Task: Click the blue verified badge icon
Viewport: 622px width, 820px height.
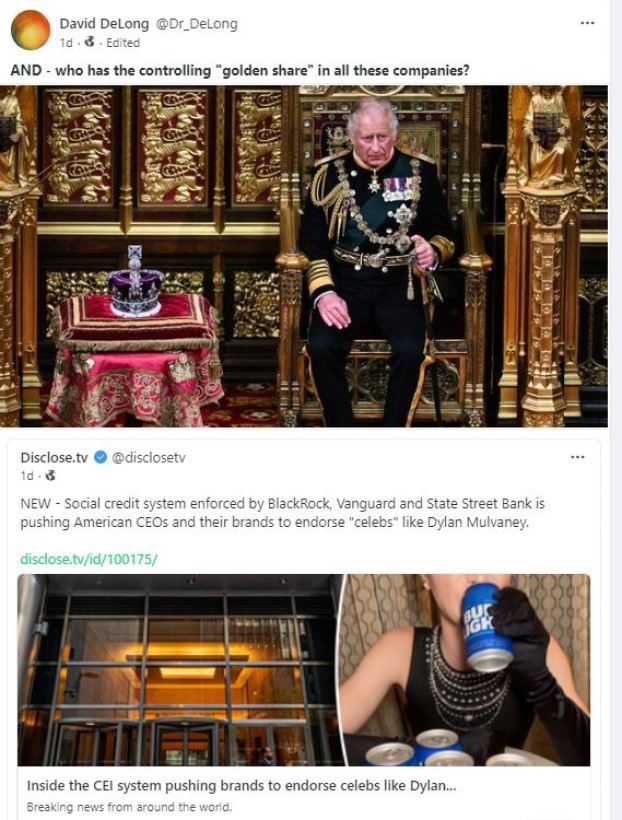Action: click(100, 458)
